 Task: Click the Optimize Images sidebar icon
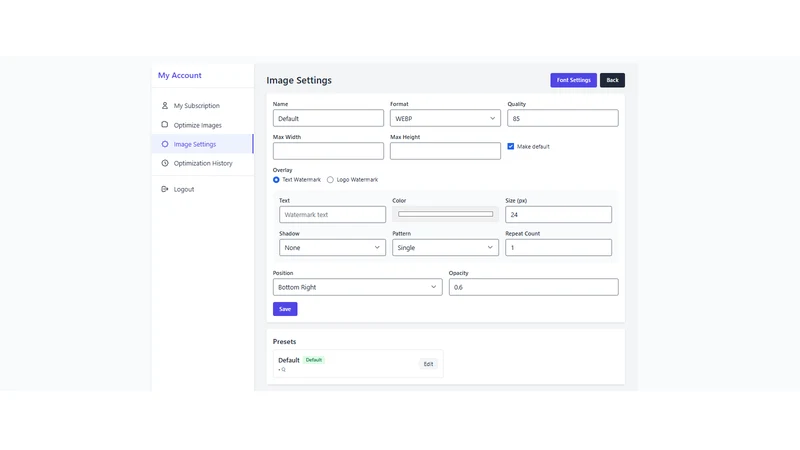(165, 124)
